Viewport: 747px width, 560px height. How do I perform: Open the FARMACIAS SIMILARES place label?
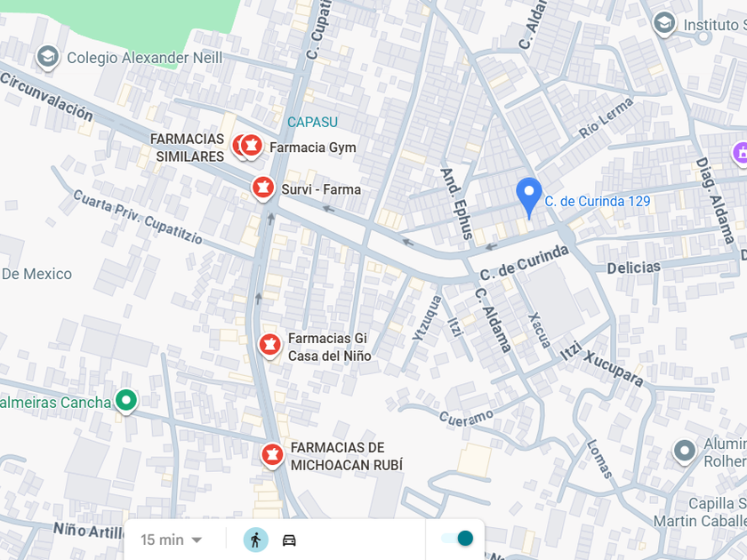(x=188, y=148)
